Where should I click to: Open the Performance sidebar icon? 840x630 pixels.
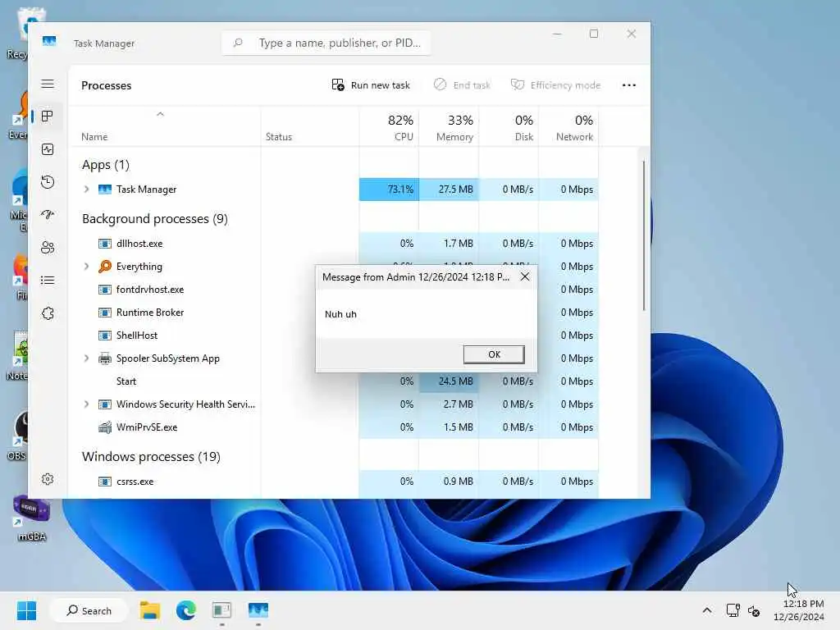tap(48, 149)
